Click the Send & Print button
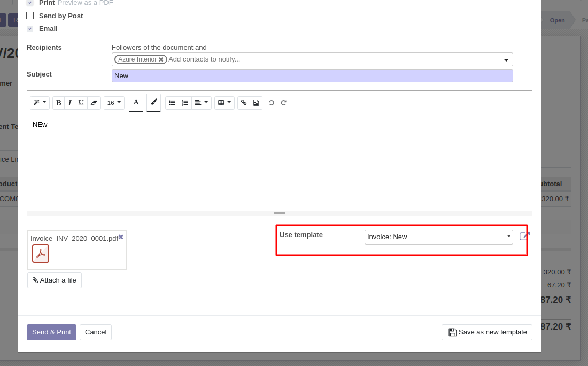 tap(51, 332)
